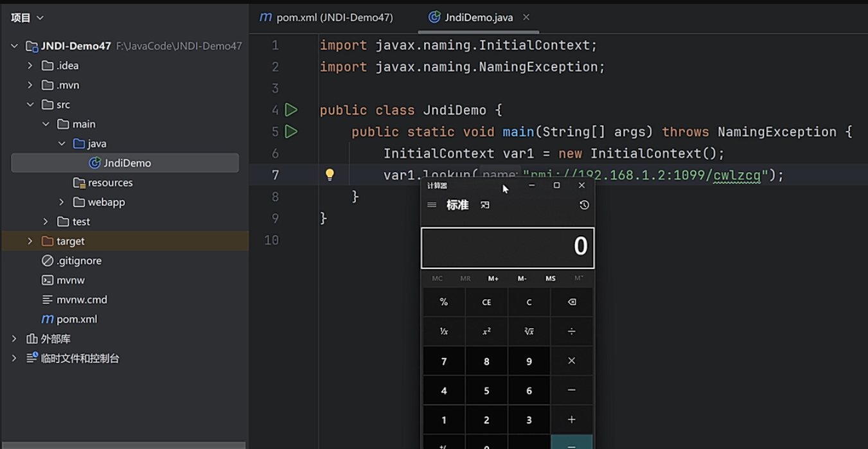Collapse the main folder
The image size is (868, 449).
point(46,124)
